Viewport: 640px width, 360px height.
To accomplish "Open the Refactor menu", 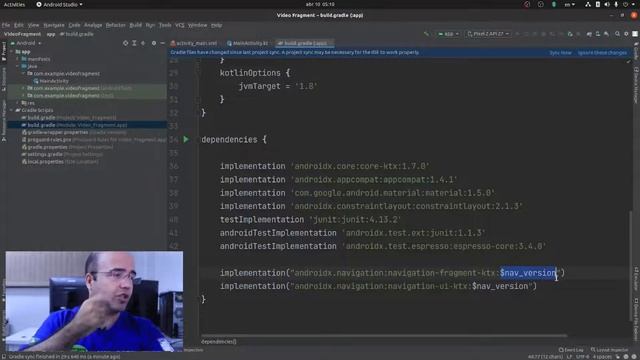I will point(116,25).
